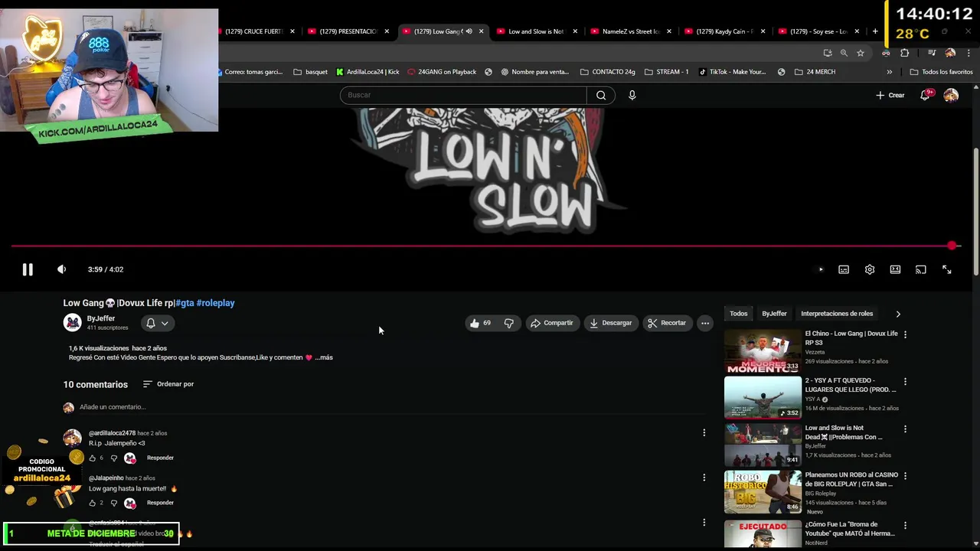Screen dimensions: 980x551
Task: Expand description with …más link
Action: click(324, 357)
